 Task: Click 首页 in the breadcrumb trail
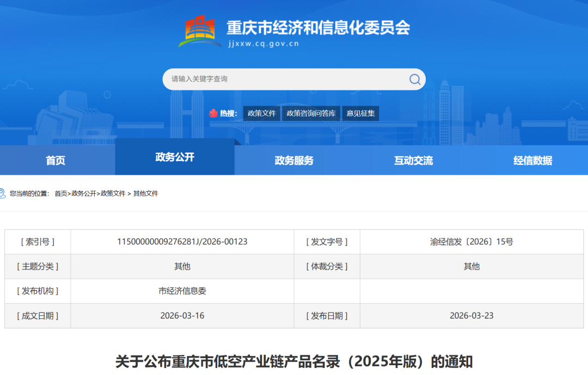tap(61, 194)
